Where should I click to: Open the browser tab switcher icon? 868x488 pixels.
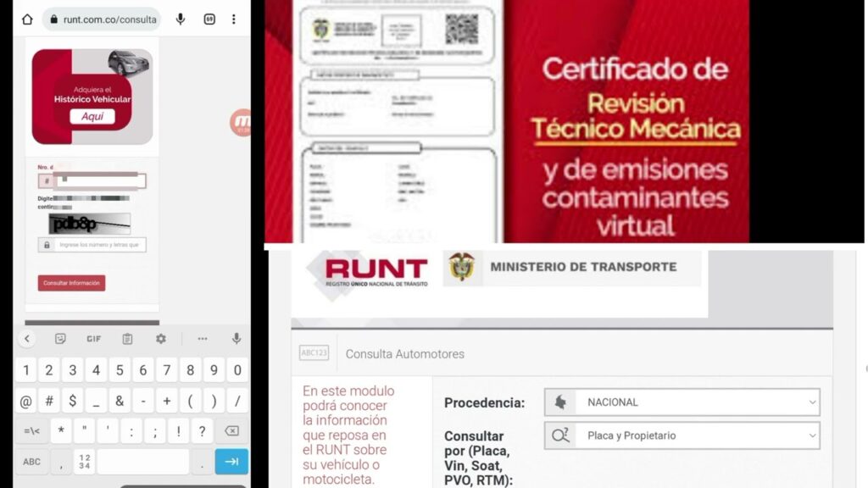click(209, 19)
